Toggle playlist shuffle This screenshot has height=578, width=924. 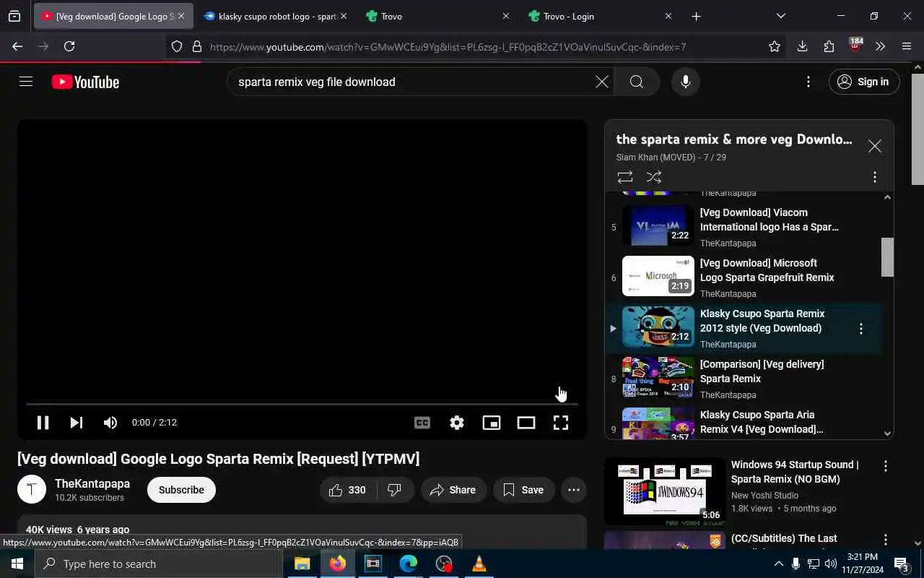tap(654, 177)
